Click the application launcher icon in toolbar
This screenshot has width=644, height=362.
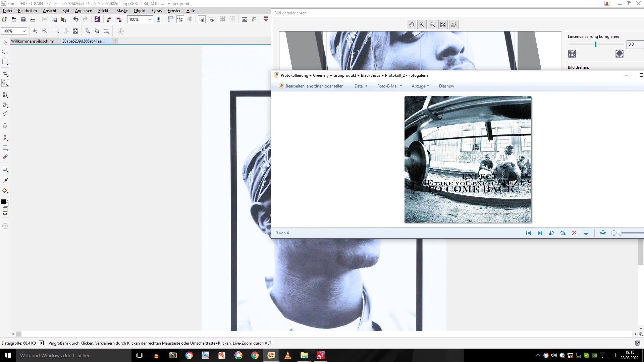[x=266, y=19]
